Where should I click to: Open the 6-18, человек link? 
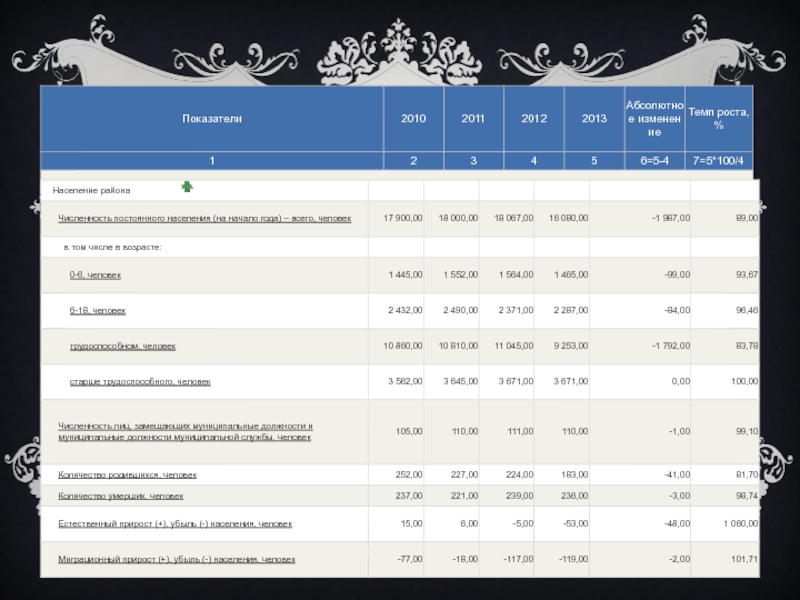point(97,311)
